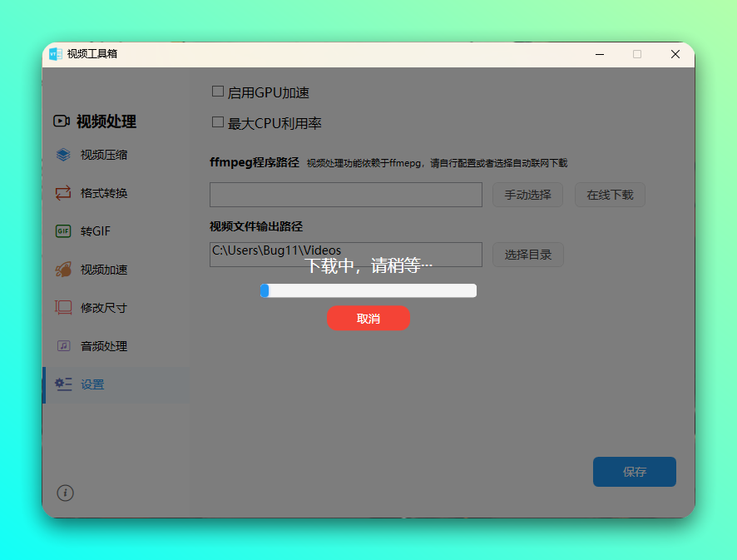Click the app logo in the title bar

(56, 53)
